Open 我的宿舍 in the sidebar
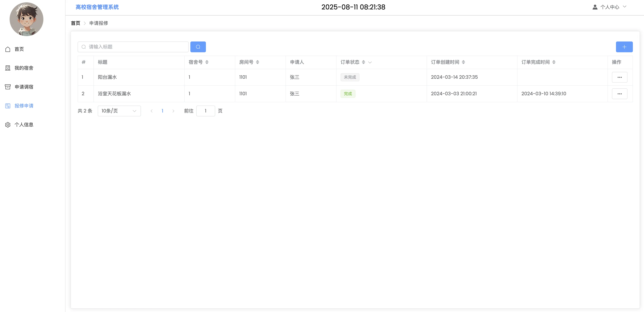Screen dimensions: 644x312 click(23, 68)
